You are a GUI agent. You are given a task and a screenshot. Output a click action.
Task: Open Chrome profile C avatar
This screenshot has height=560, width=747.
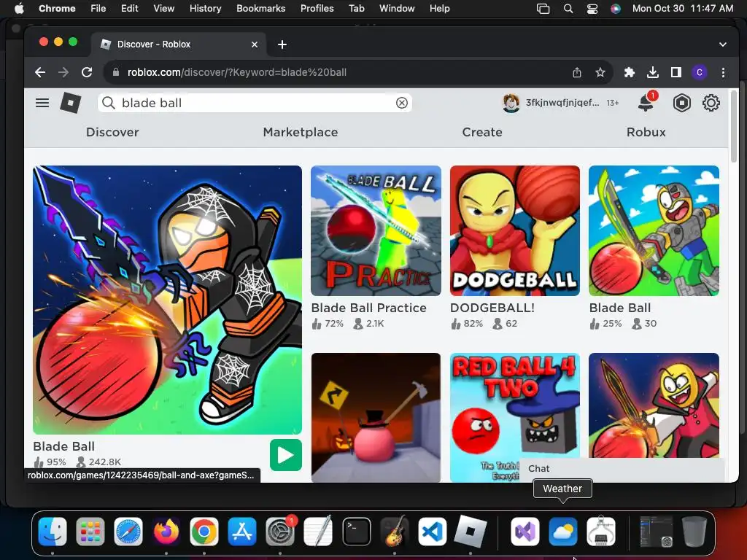click(700, 72)
